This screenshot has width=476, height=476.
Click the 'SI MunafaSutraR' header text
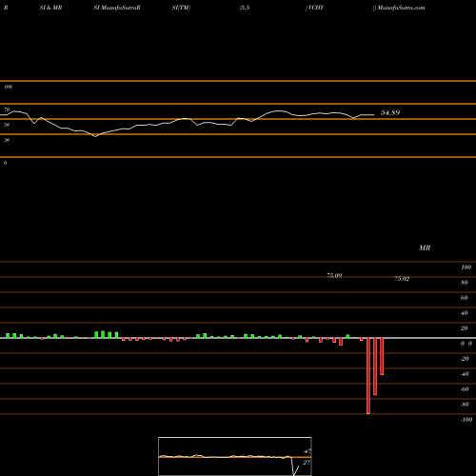(117, 8)
